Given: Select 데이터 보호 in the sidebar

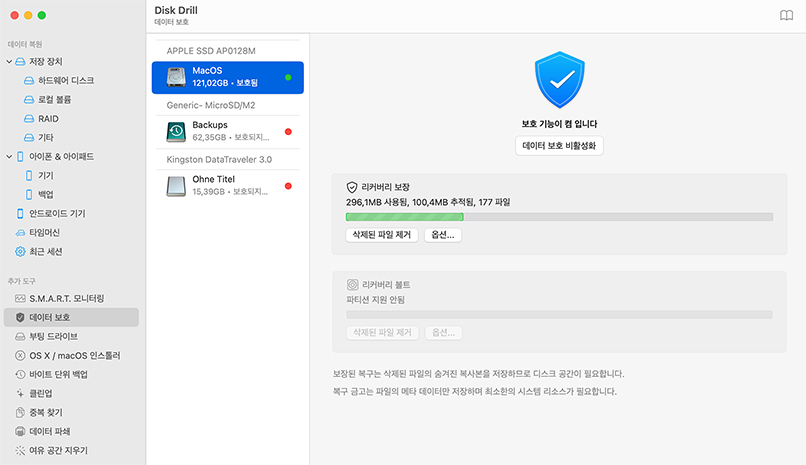Looking at the screenshot, I should pos(70,317).
